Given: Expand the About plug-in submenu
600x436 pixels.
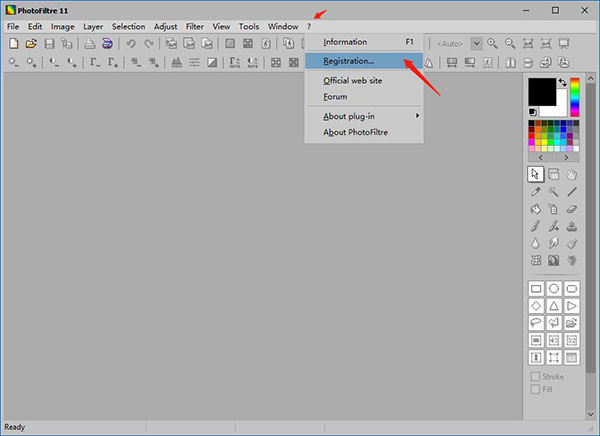Looking at the screenshot, I should tap(364, 116).
